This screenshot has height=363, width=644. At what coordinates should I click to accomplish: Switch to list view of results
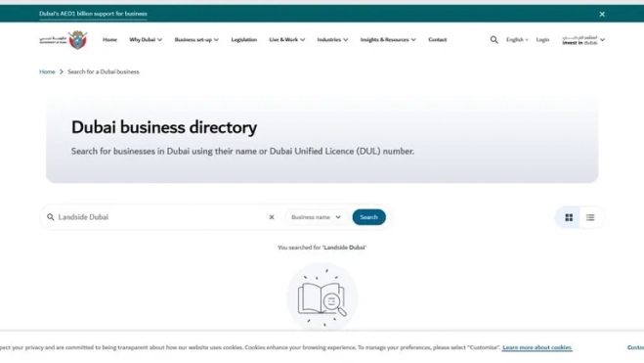(x=590, y=217)
